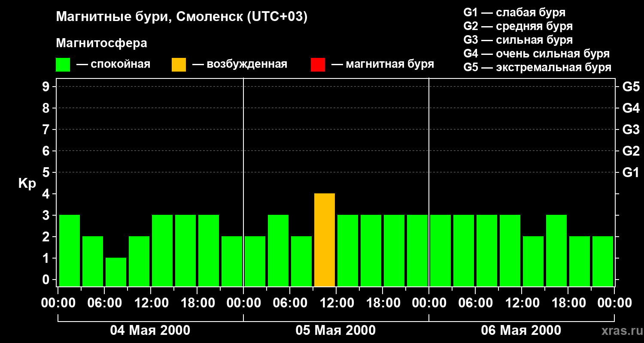Click the 06:00 time label for 05 Мая
This screenshot has width=644, height=343.
pyautogui.click(x=290, y=303)
